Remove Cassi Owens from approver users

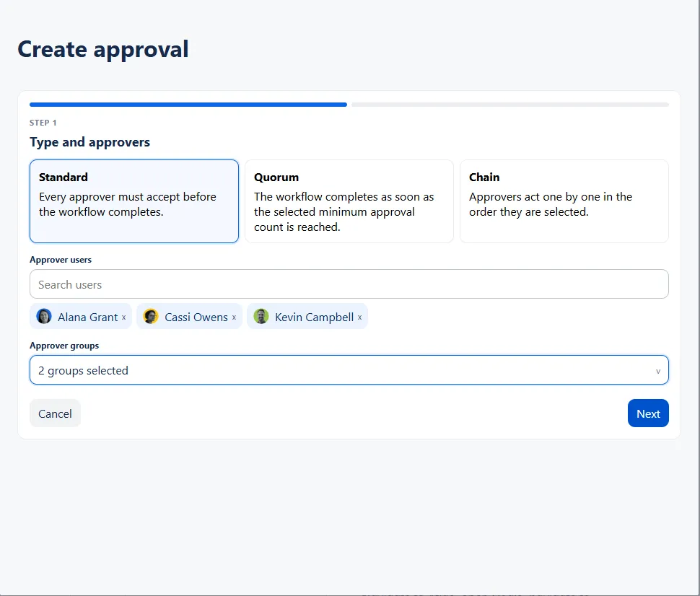click(x=234, y=317)
